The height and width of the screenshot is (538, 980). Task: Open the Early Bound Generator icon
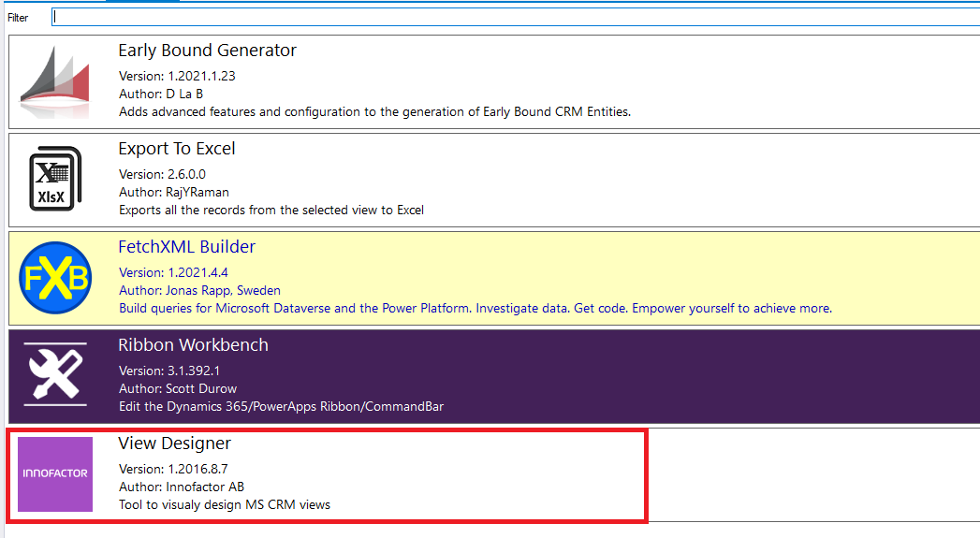(55, 82)
